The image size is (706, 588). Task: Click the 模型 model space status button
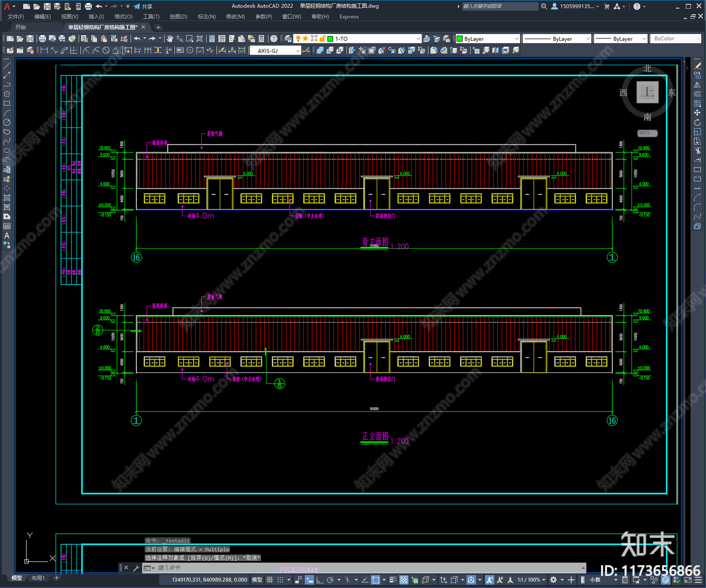click(256, 580)
